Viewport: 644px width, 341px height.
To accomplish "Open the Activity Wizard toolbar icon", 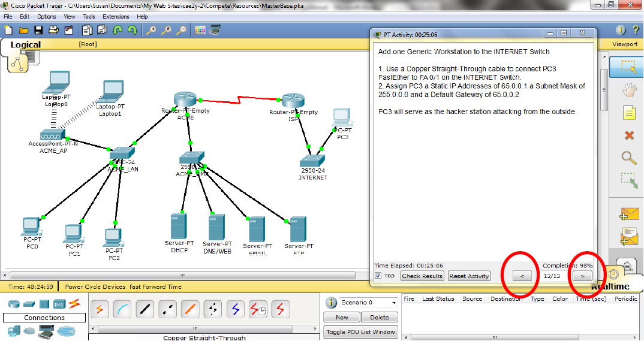I will (x=68, y=30).
